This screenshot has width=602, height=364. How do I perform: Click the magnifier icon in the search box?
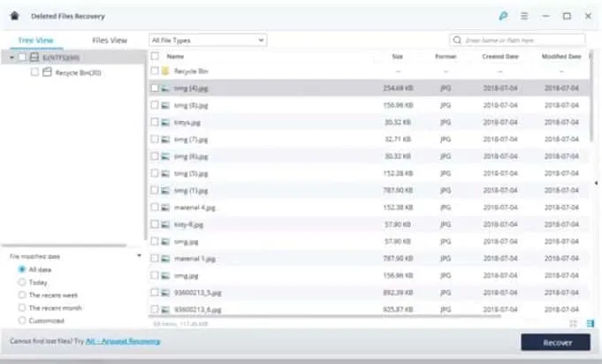pyautogui.click(x=457, y=40)
